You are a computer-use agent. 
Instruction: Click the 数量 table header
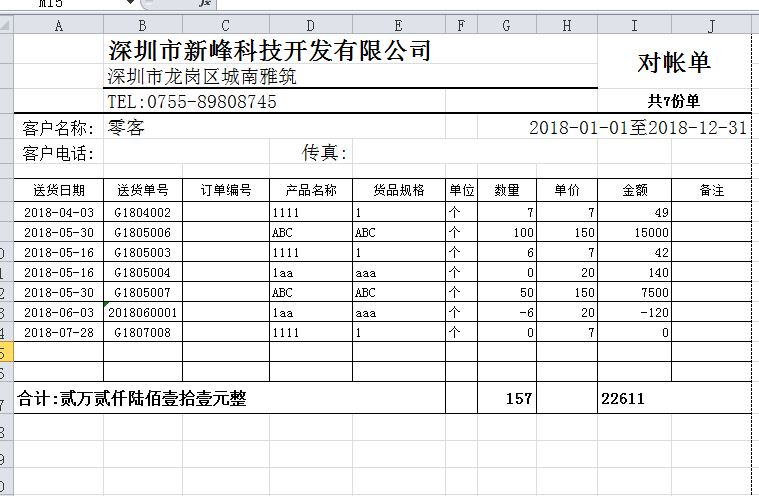coord(507,190)
